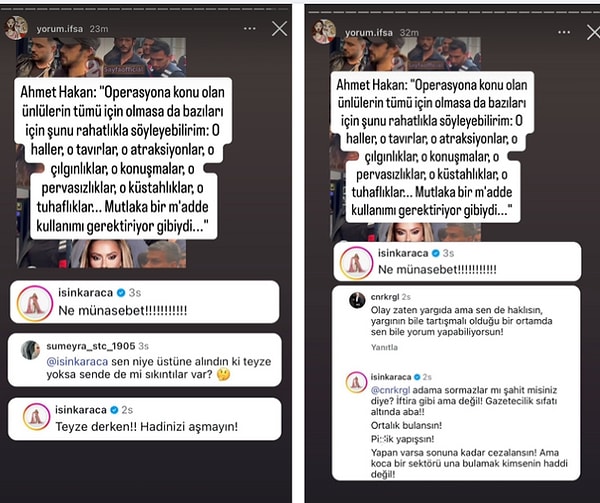Open isinkaraca avatar beside 'Ne münasebet' left comment
Screen dimensions: 600x503
[35, 303]
